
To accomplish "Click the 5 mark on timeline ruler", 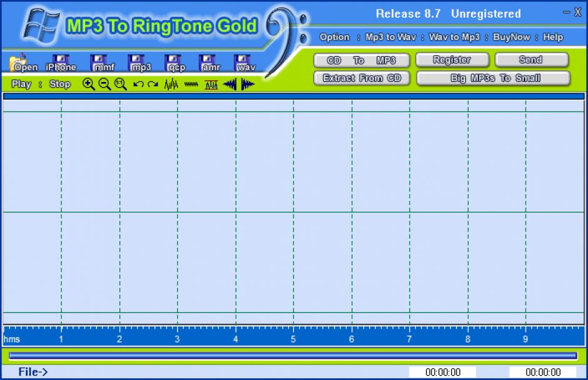I will 293,339.
